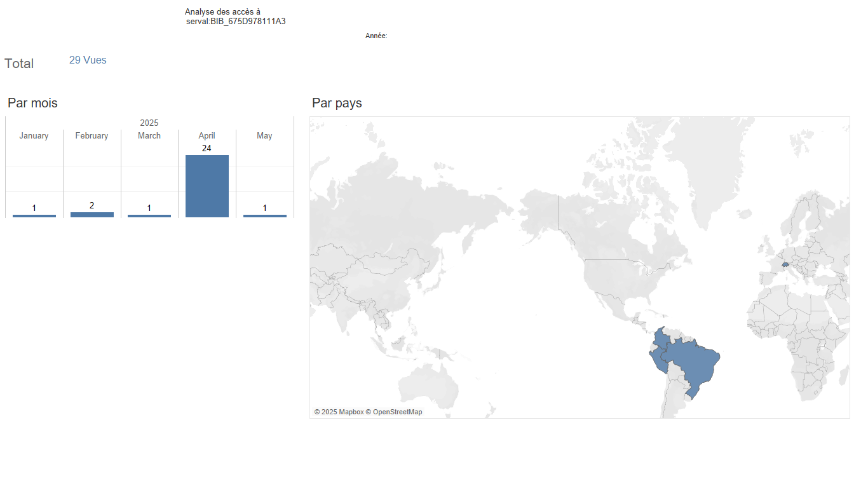
Task: Click the '29 Vues' total value
Action: coord(88,60)
